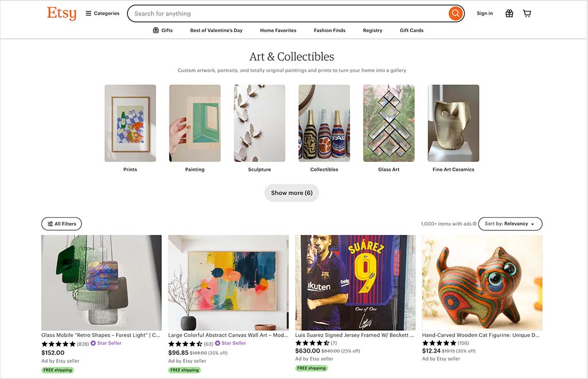Click the All Filters button
588x379 pixels.
61,223
